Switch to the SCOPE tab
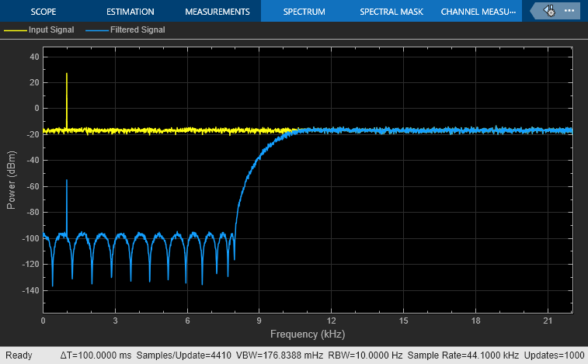The image size is (588, 364). coord(43,12)
